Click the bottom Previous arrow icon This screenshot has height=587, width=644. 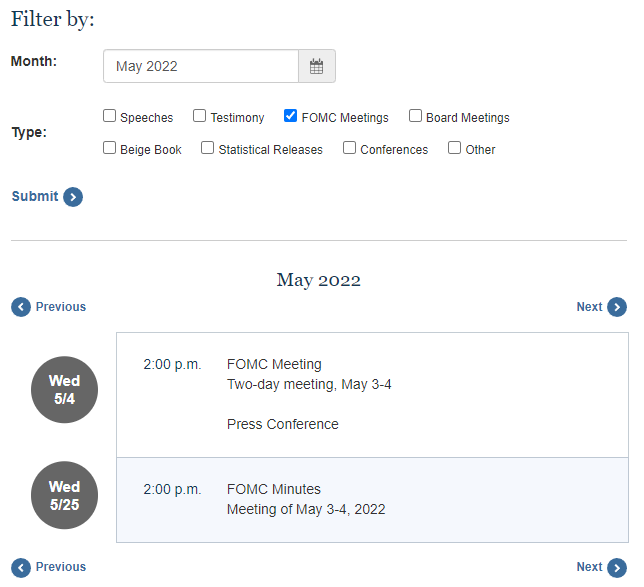tap(21, 568)
